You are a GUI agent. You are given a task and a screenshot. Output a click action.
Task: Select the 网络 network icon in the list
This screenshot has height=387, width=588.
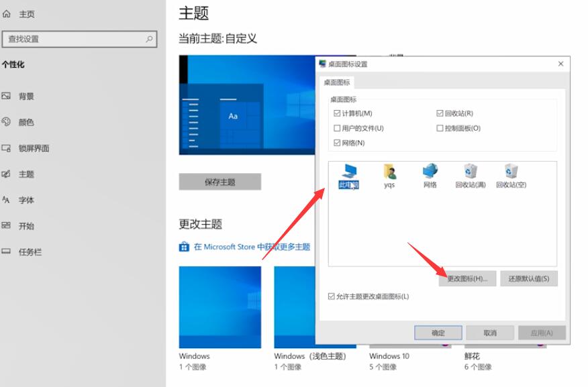click(x=430, y=176)
